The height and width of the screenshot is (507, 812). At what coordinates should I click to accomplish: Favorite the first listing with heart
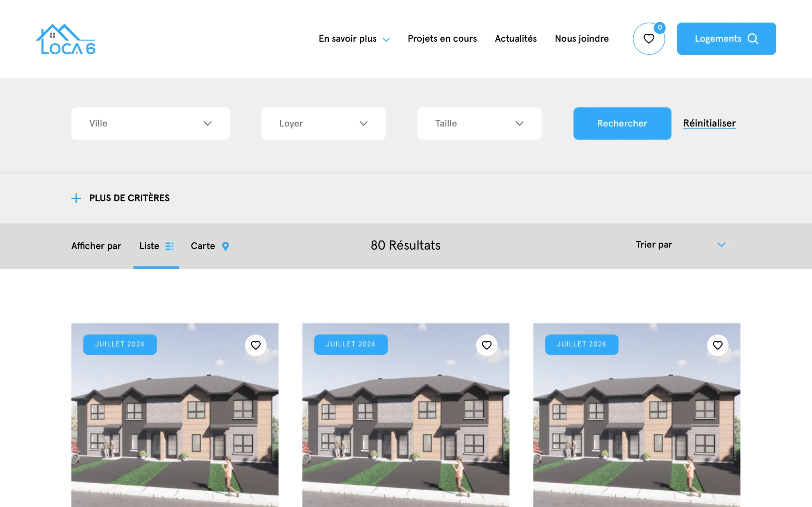(256, 345)
